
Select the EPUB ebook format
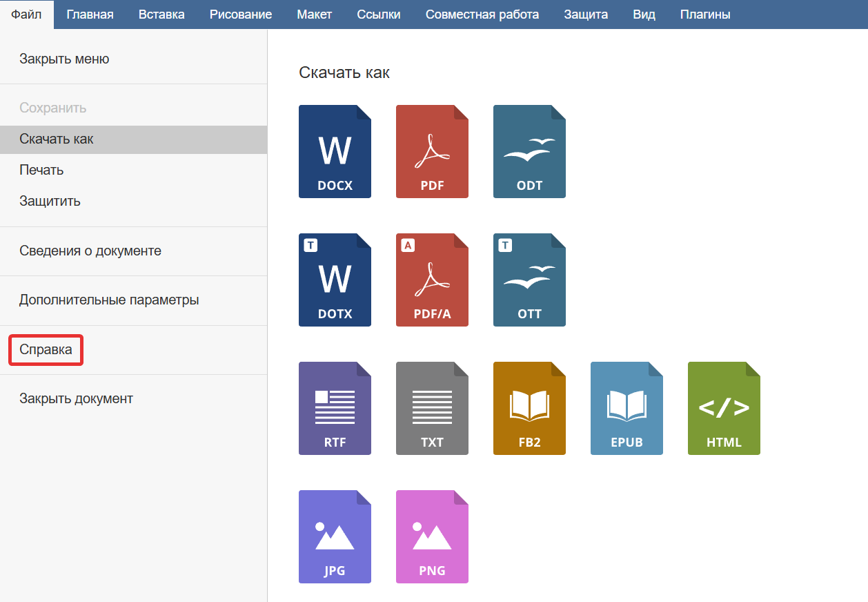627,408
